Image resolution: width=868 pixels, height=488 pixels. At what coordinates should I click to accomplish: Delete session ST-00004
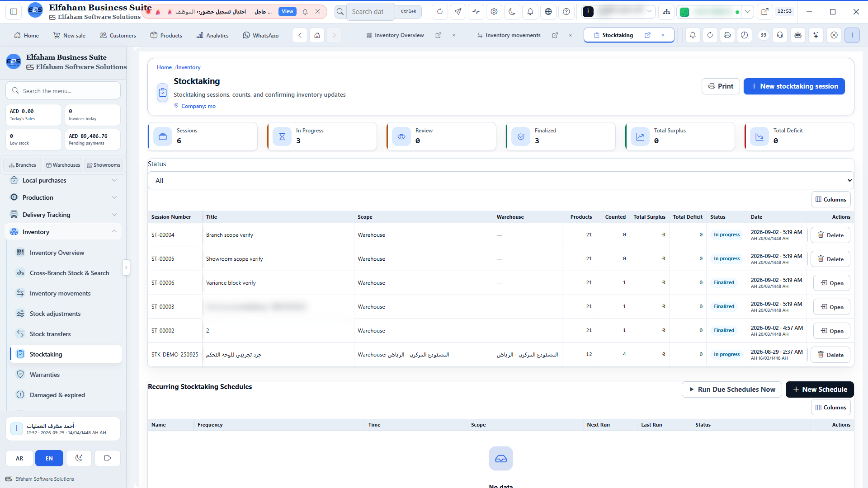pyautogui.click(x=830, y=235)
